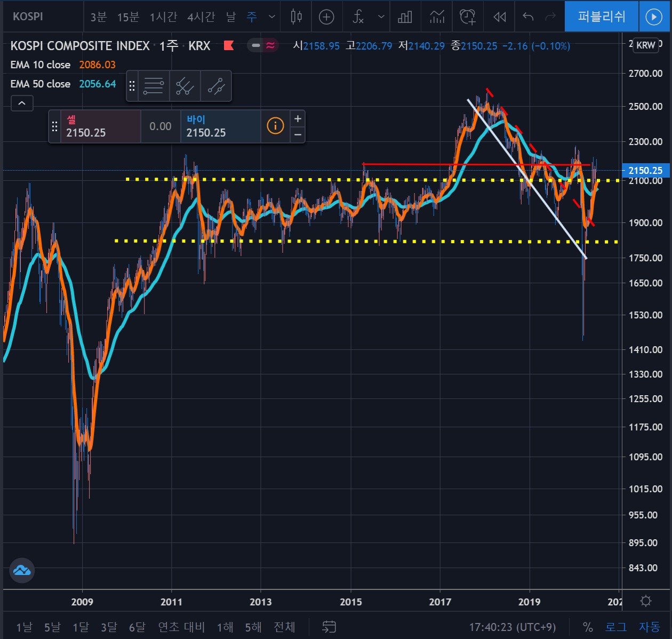The width and height of the screenshot is (672, 639).
Task: Decrease quantity with minus stepper
Action: [x=298, y=134]
